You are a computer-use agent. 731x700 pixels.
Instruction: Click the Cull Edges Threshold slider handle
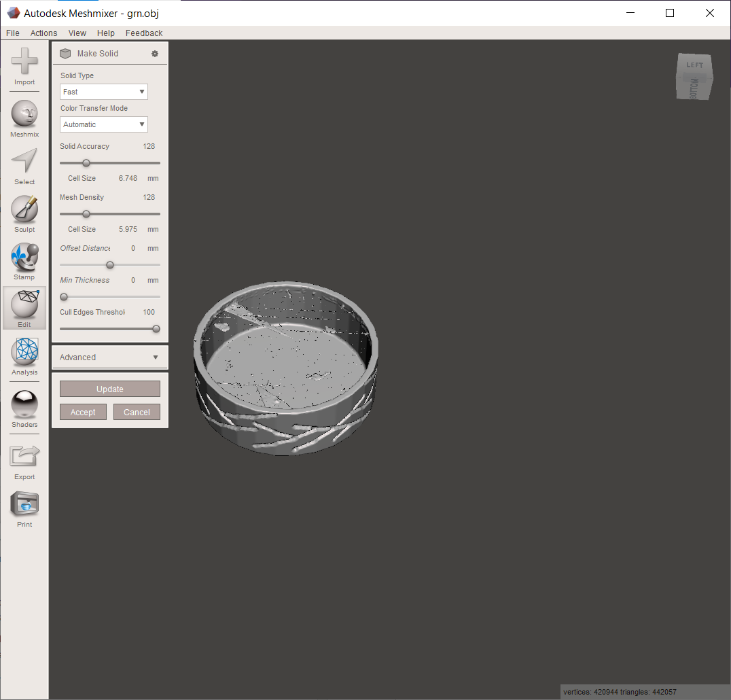[x=156, y=329]
